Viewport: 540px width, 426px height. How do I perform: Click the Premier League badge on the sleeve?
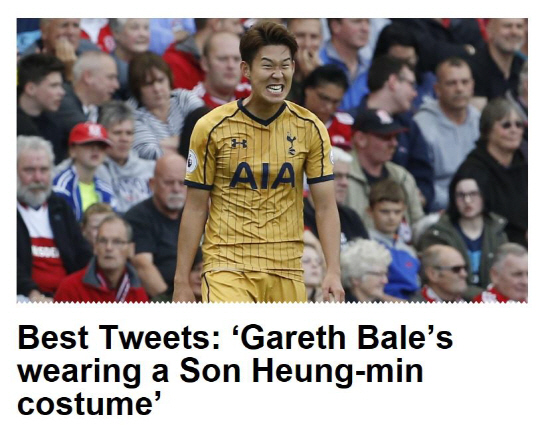pos(191,161)
